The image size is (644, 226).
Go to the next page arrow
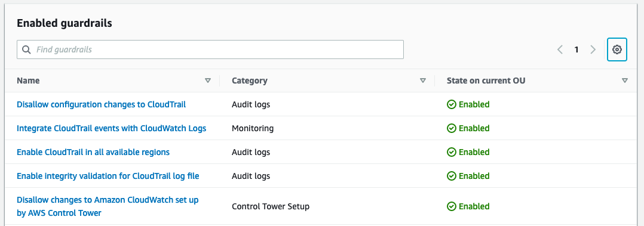click(593, 49)
